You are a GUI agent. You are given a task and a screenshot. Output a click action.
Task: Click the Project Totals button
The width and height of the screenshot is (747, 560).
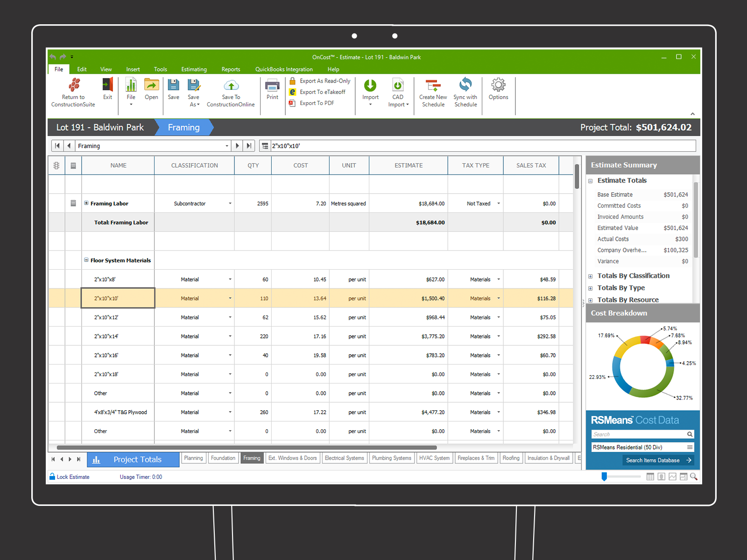point(133,460)
